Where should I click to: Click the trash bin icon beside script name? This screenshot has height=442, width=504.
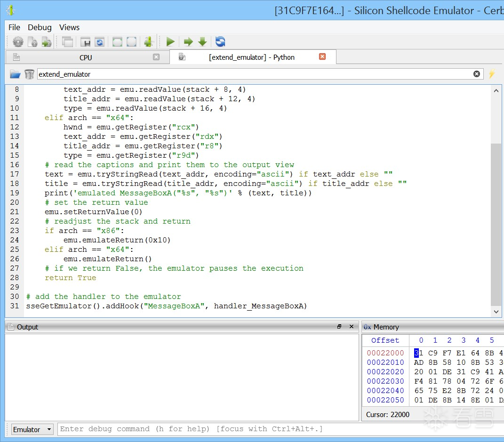click(29, 74)
